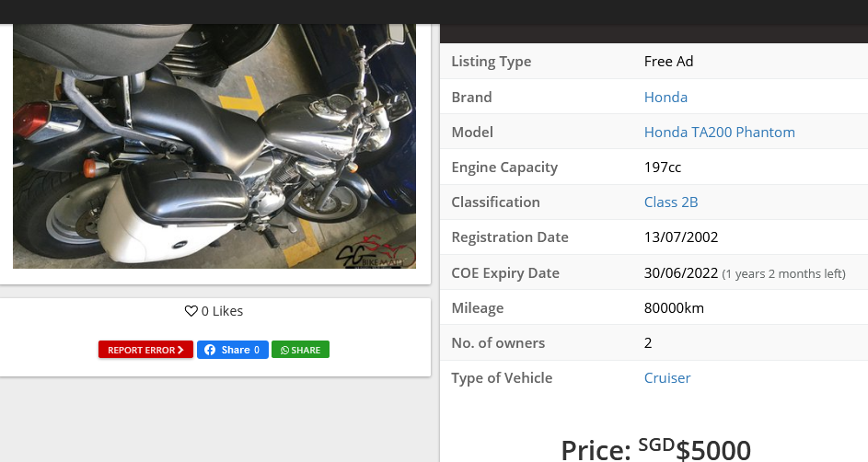
Task: Open the Honda brand link
Action: click(665, 98)
